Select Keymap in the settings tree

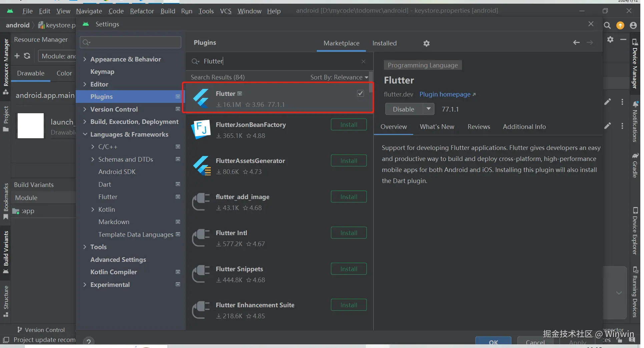tap(102, 72)
